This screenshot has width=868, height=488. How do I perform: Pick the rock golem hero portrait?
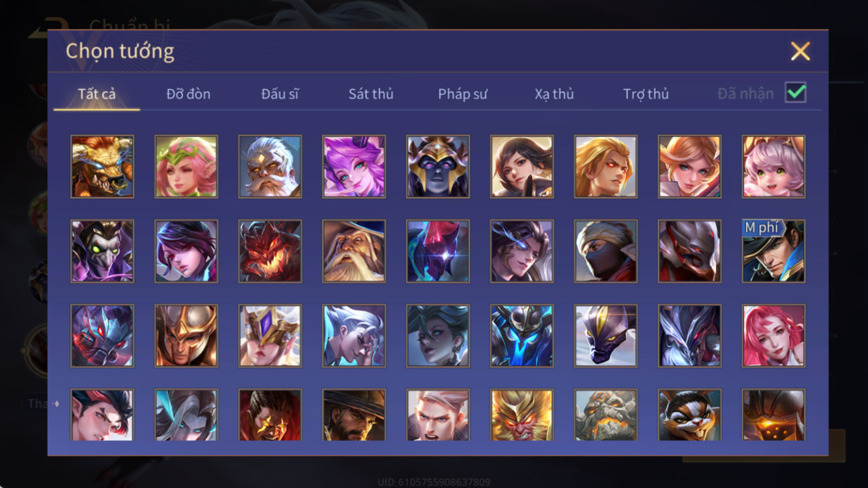coord(606,415)
